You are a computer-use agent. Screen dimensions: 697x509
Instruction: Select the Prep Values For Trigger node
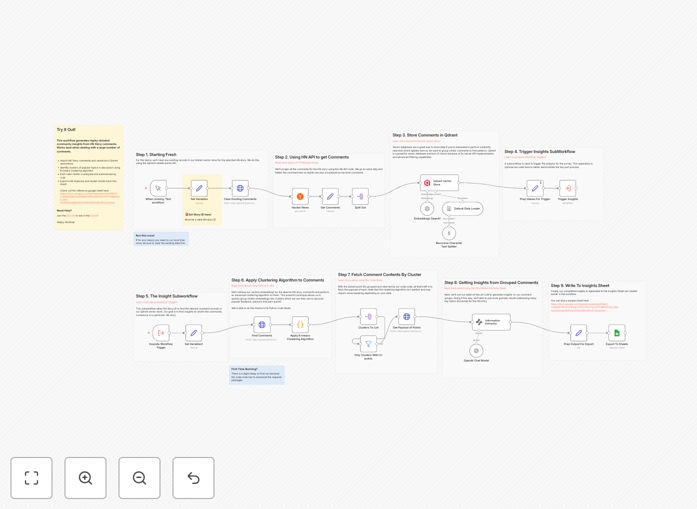(x=535, y=188)
